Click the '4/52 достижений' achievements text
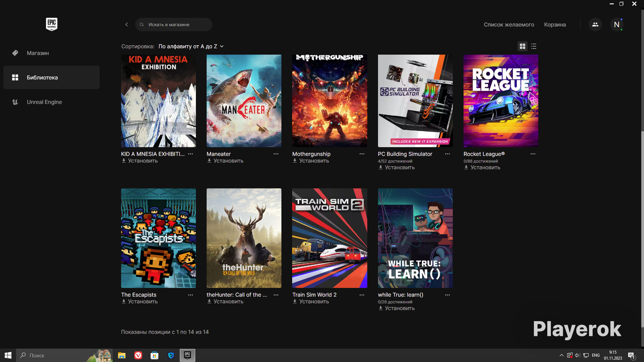This screenshot has height=362, width=644. tap(395, 161)
